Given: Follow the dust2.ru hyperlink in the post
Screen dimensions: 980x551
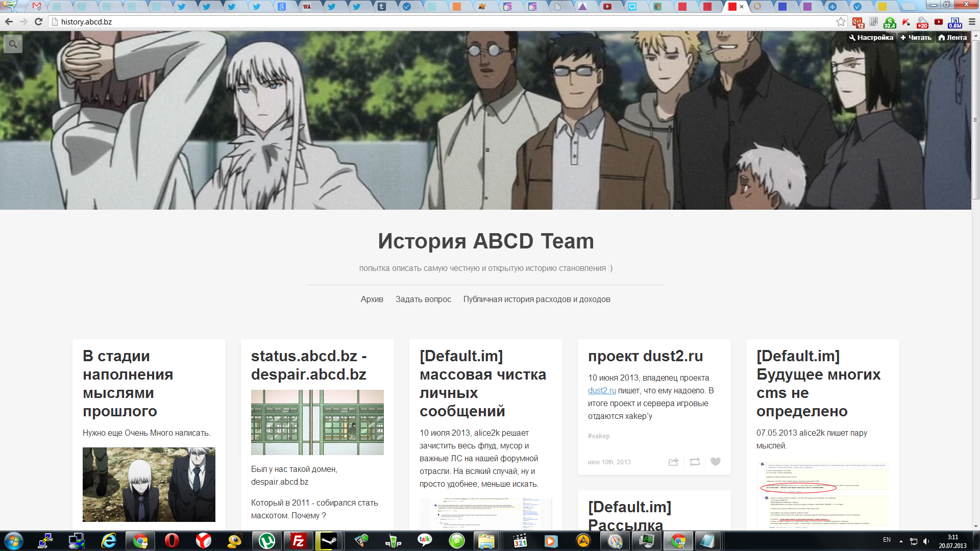Looking at the screenshot, I should tap(602, 390).
